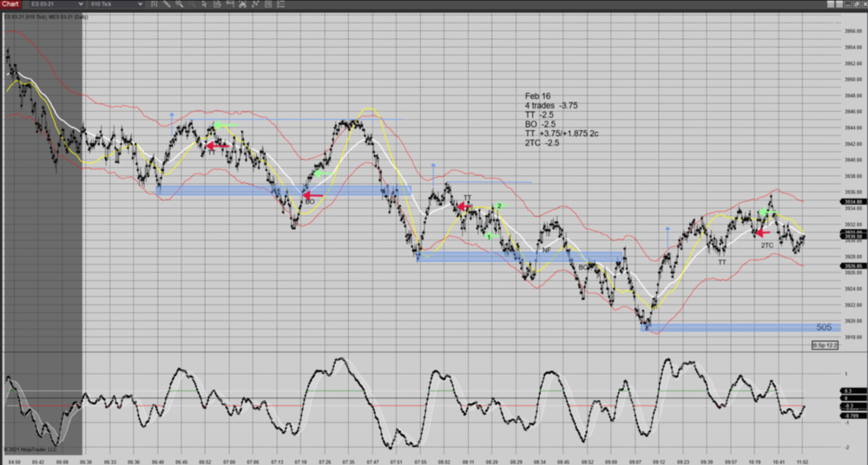
Task: Click the window restore button at top right
Action: tap(857, 4)
